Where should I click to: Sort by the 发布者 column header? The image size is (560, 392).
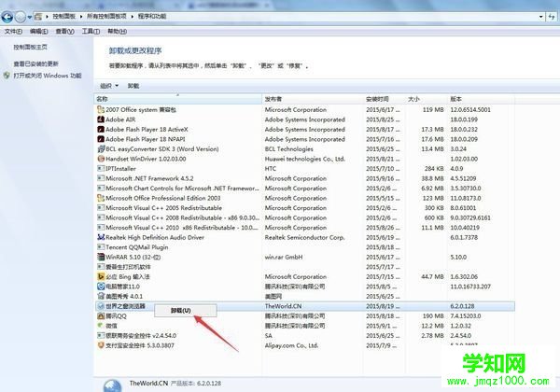pos(313,99)
